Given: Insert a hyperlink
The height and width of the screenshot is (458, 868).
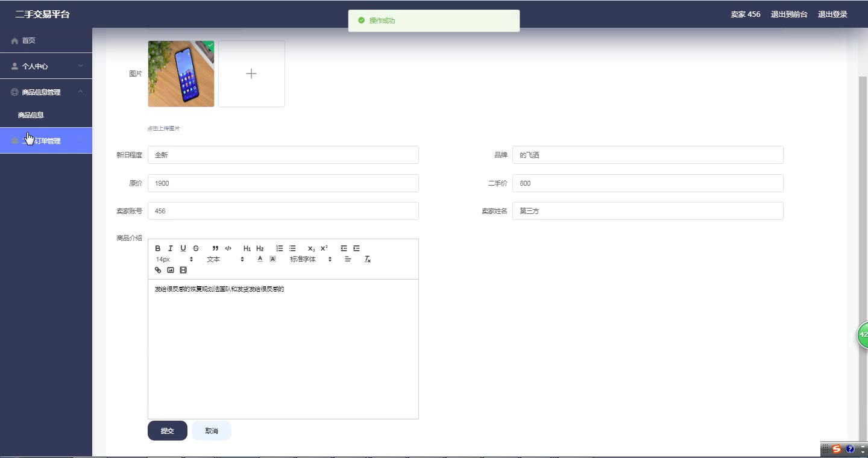Looking at the screenshot, I should (158, 270).
